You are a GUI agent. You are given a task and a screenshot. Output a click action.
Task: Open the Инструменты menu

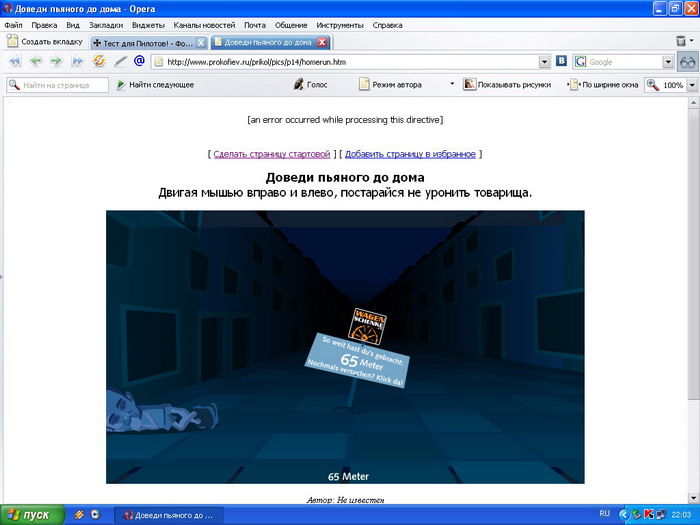pyautogui.click(x=340, y=25)
